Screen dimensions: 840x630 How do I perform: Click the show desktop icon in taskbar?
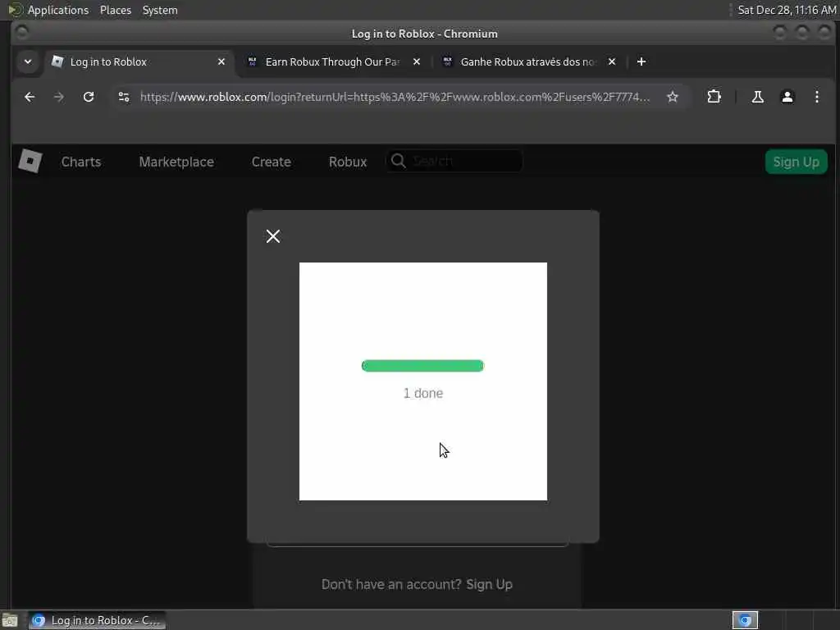click(x=10, y=620)
